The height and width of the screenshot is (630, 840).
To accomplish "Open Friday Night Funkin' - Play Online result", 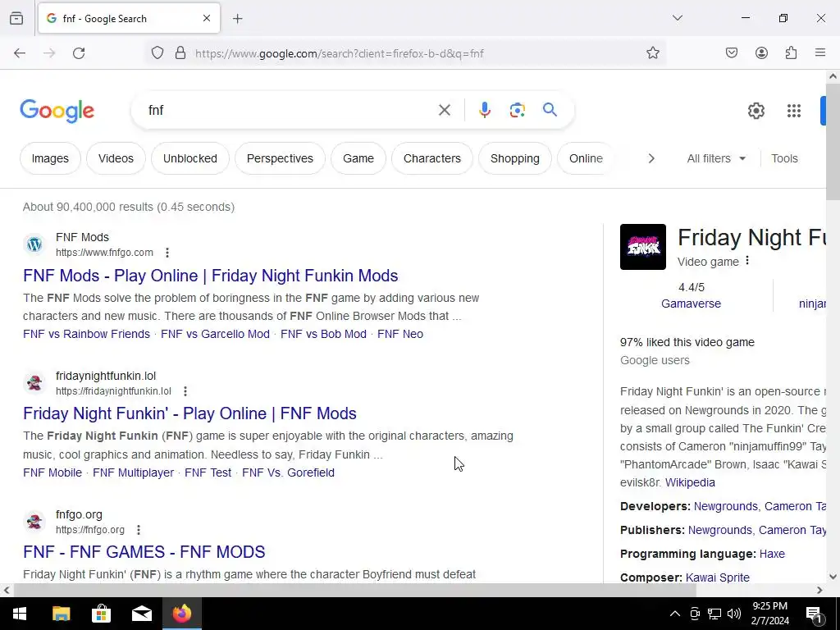I will tap(189, 413).
